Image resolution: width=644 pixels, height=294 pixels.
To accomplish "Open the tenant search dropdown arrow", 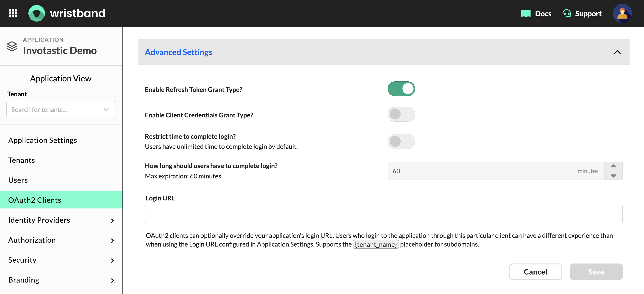I will [x=106, y=109].
